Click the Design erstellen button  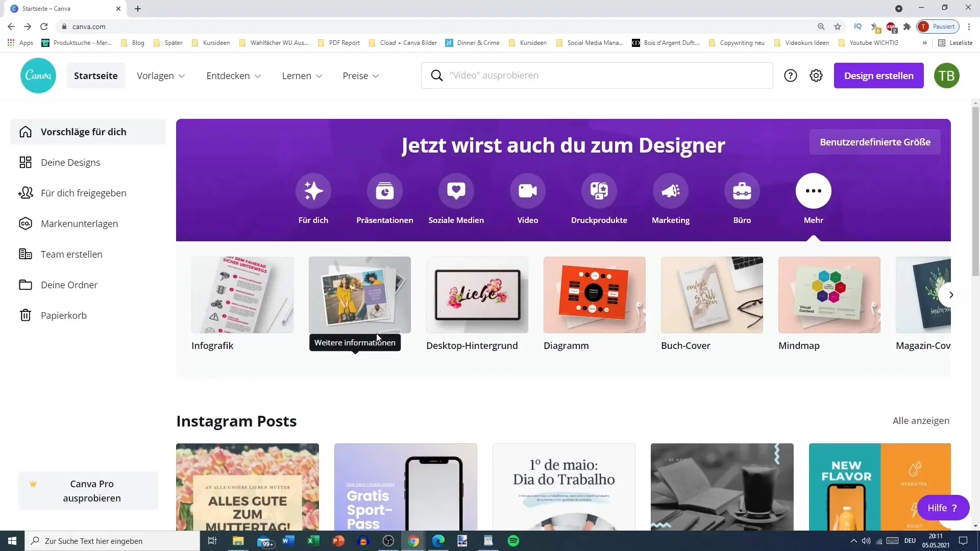(x=879, y=76)
